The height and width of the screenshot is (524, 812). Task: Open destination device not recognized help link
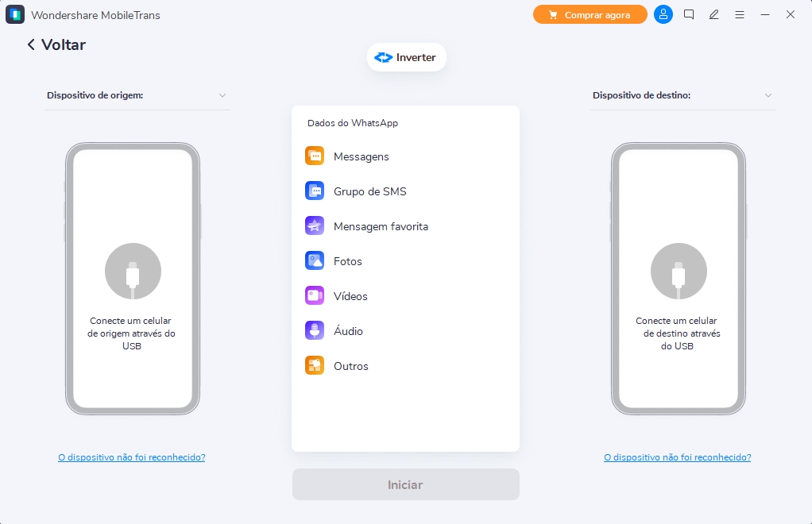click(677, 457)
